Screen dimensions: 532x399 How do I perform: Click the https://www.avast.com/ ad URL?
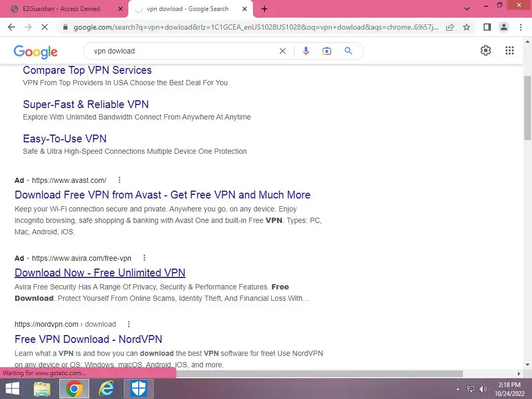69,180
